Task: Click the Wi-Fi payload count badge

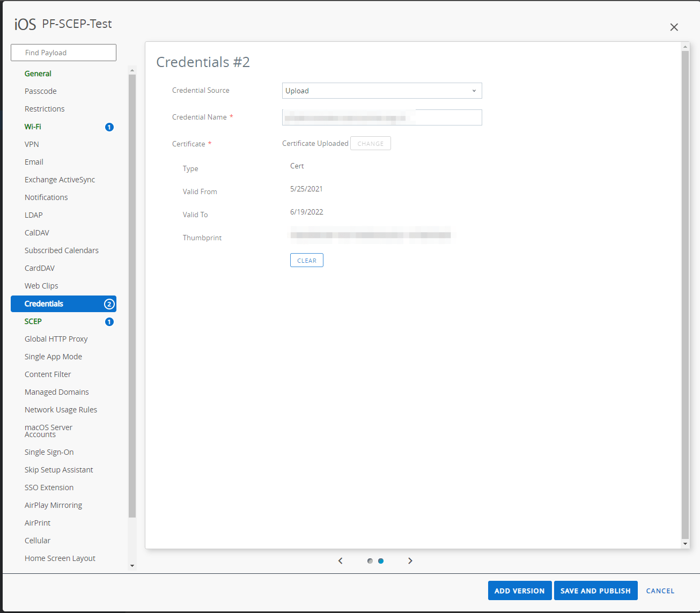Action: [109, 127]
